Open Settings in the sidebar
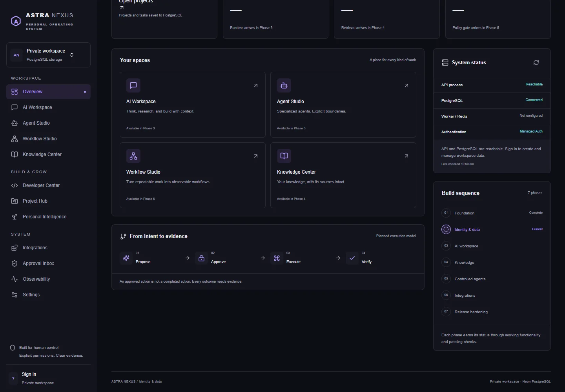565x392 pixels. [x=48, y=295]
